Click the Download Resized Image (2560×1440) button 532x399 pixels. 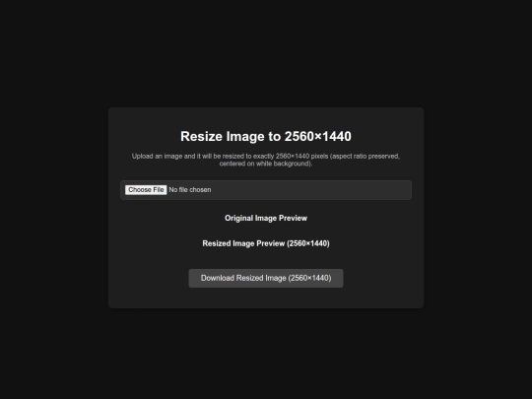pyautogui.click(x=266, y=278)
